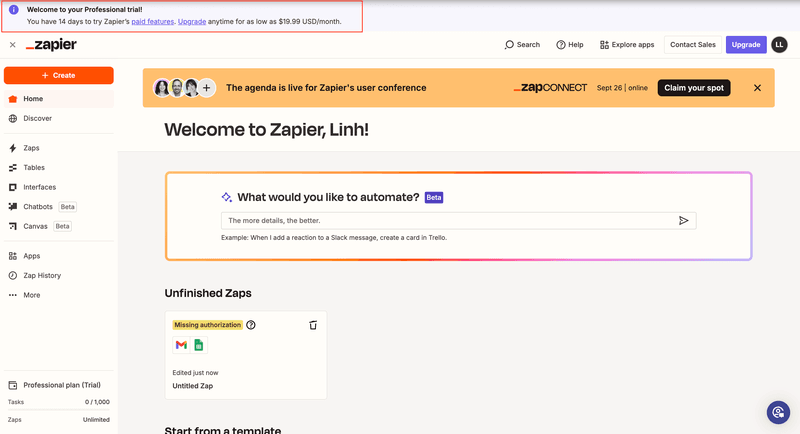Screen dimensions: 800x434
Task: Click the Claim your spot button
Action: point(694,88)
